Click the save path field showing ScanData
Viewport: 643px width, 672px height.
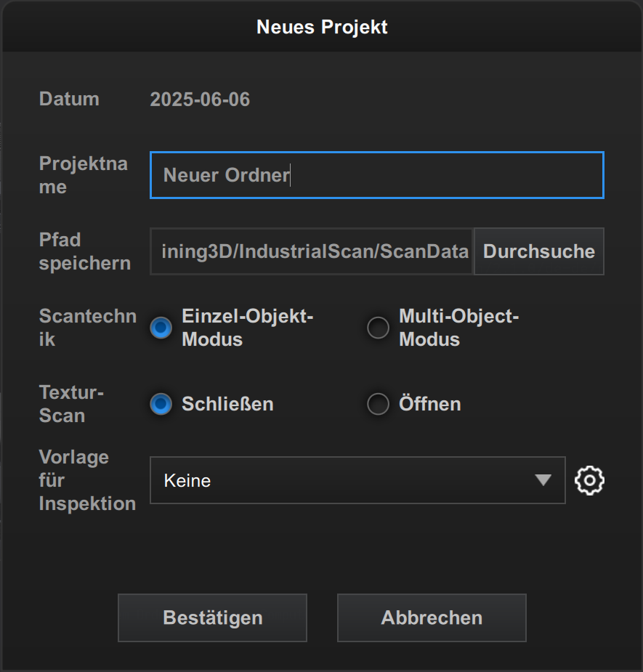pyautogui.click(x=312, y=251)
